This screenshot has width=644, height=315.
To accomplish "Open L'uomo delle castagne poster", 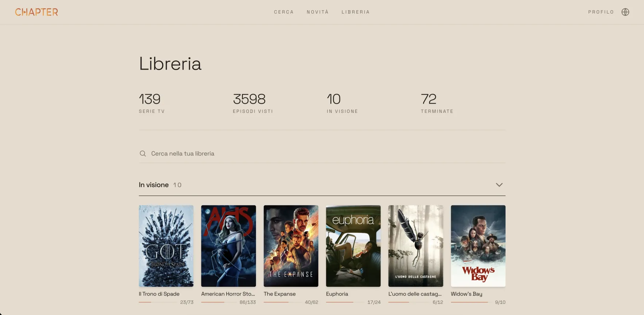I will (416, 246).
